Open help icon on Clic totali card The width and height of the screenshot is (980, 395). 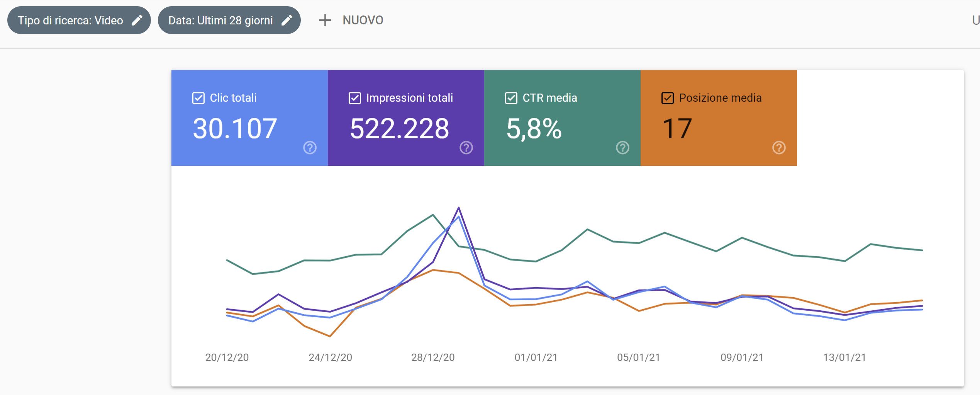click(x=310, y=148)
